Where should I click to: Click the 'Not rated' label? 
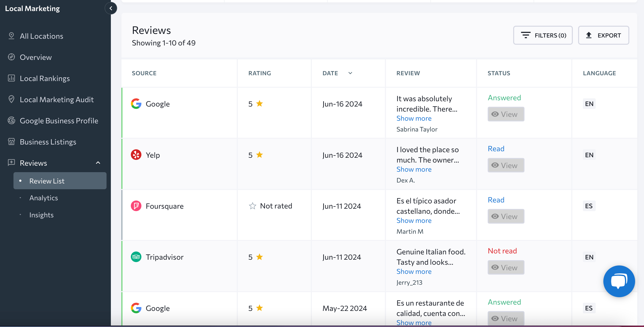click(276, 206)
